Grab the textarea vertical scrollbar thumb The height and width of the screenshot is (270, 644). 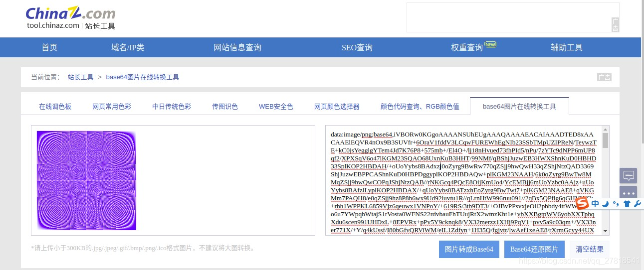tap(606, 140)
